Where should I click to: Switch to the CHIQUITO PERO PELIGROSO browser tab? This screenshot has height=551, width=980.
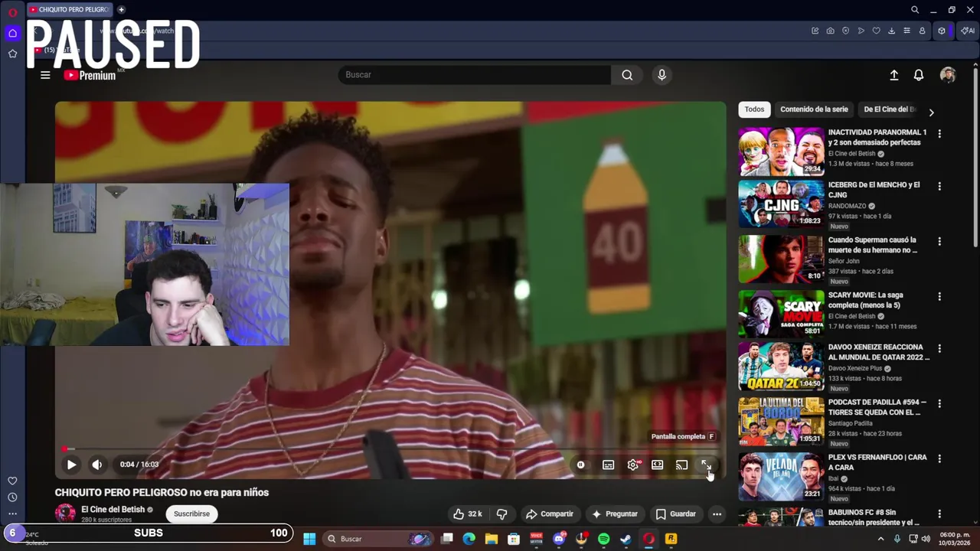tap(70, 10)
